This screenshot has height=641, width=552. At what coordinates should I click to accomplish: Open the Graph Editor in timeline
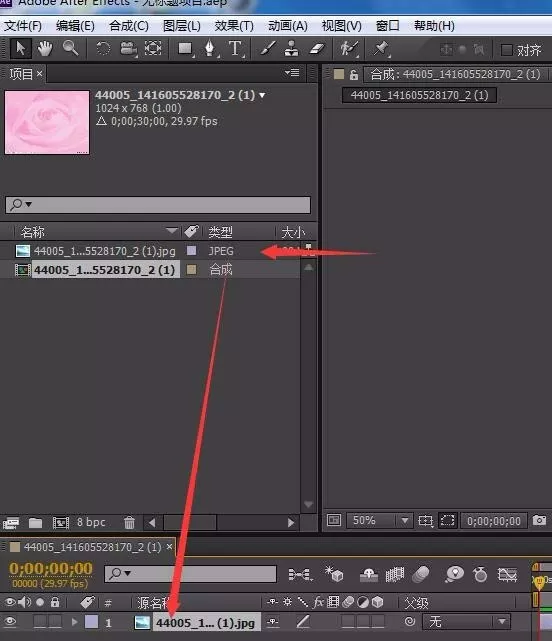click(507, 574)
